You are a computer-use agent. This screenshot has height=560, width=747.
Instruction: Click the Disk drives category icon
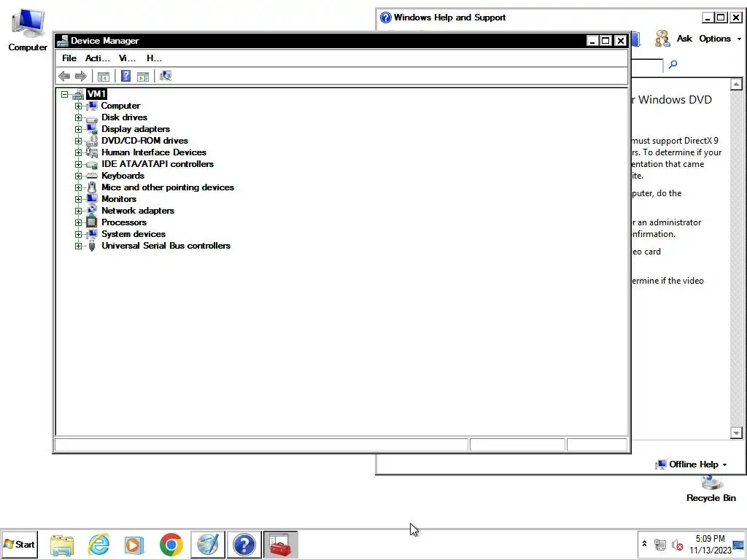92,117
